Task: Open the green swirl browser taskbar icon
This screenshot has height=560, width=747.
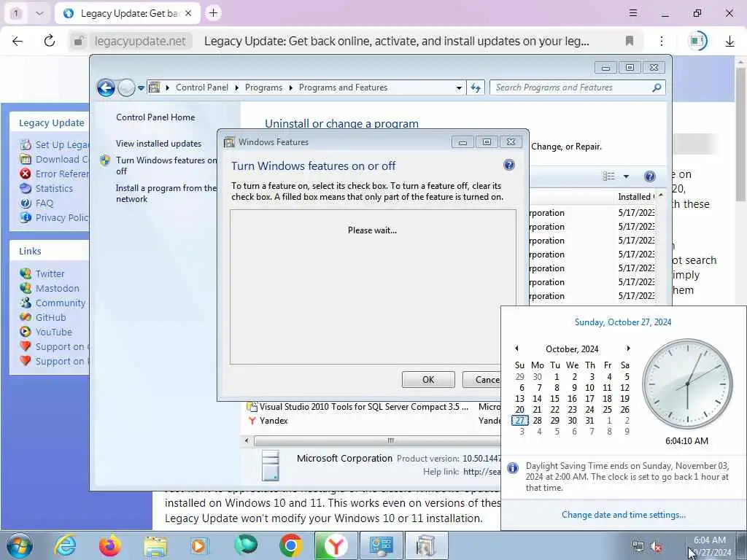Action: point(246,545)
